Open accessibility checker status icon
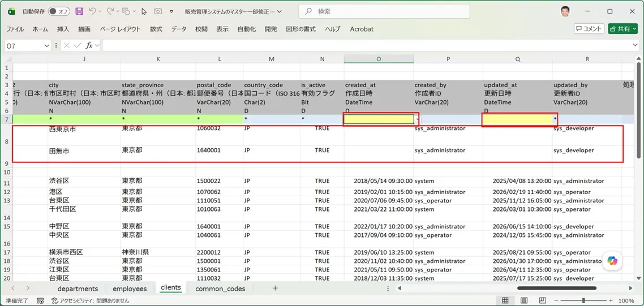The image size is (644, 306). click(54, 301)
